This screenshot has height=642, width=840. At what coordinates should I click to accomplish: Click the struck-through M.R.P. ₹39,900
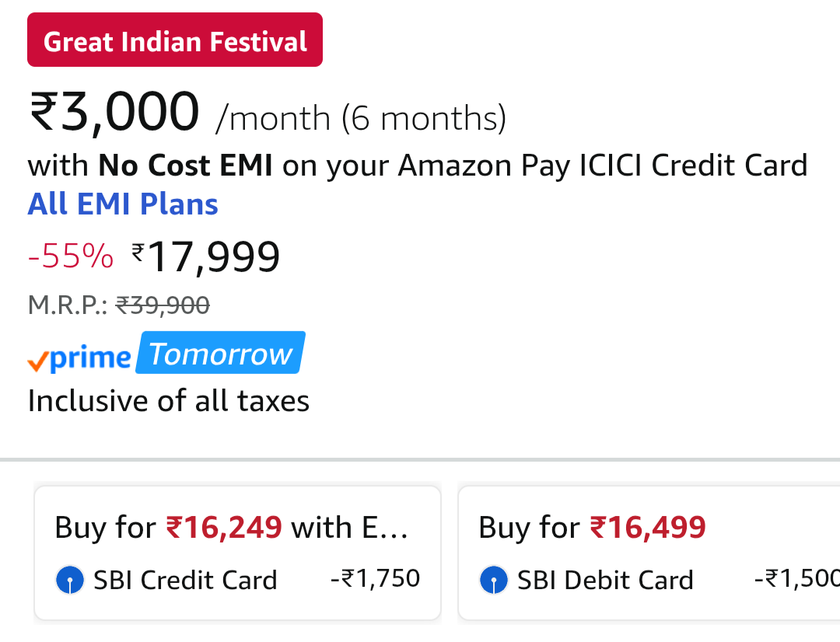(x=163, y=305)
